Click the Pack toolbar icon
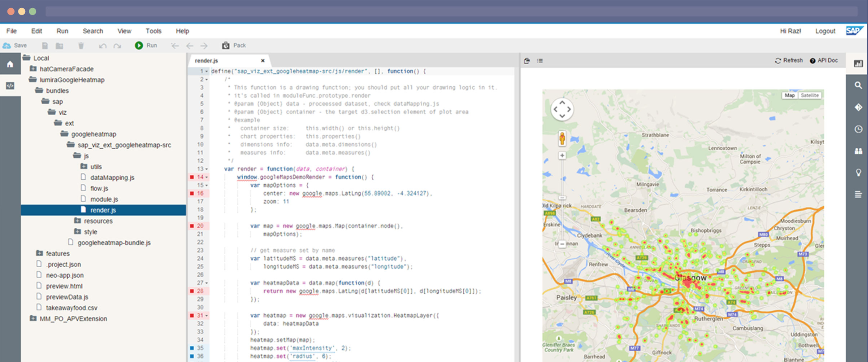The image size is (868, 362). [226, 45]
